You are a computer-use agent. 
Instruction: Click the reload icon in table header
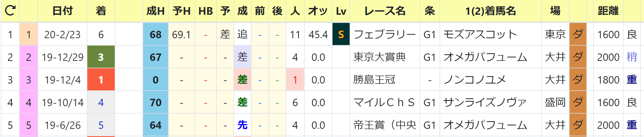tap(10, 11)
